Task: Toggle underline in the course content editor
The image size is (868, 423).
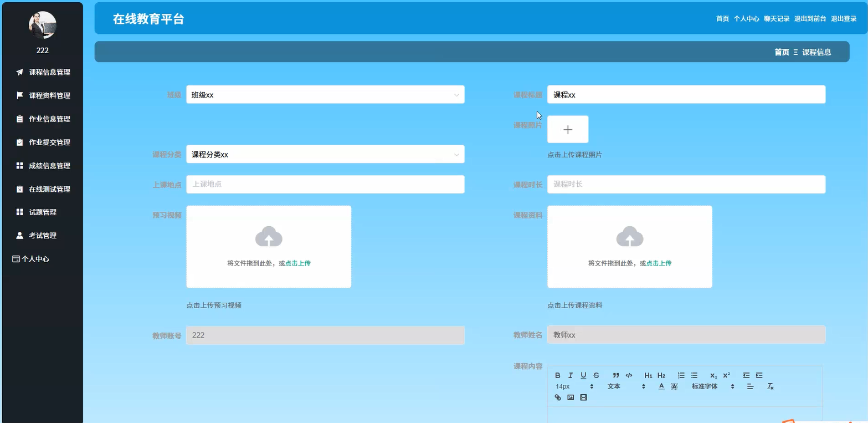Action: [x=583, y=375]
